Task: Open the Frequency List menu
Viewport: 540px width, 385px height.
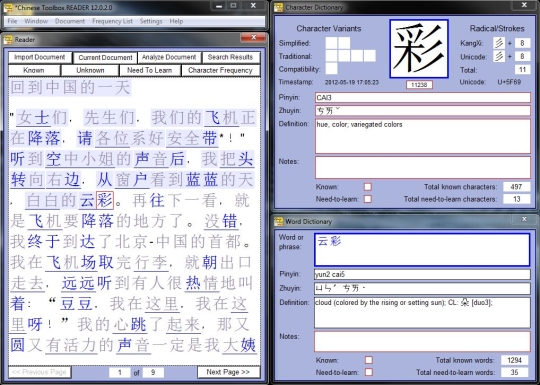Action: (112, 21)
